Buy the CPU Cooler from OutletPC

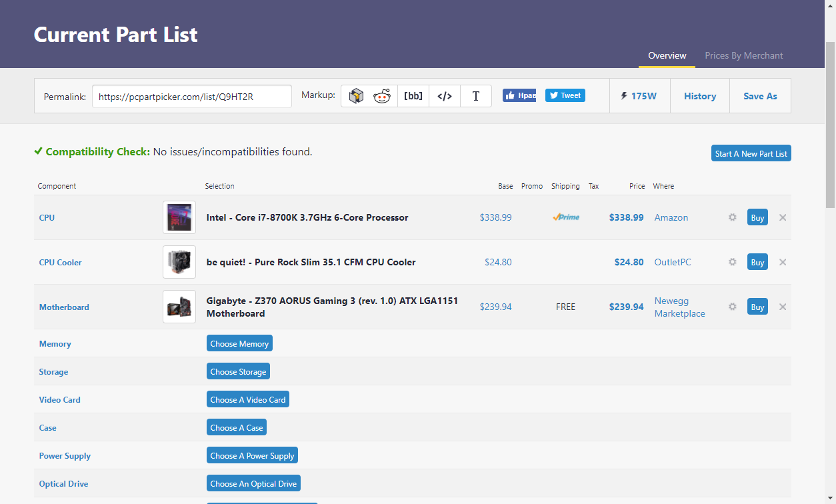click(x=757, y=262)
